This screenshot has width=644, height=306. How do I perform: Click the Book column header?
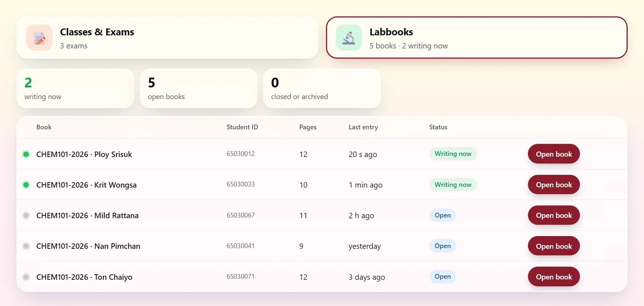pos(44,127)
